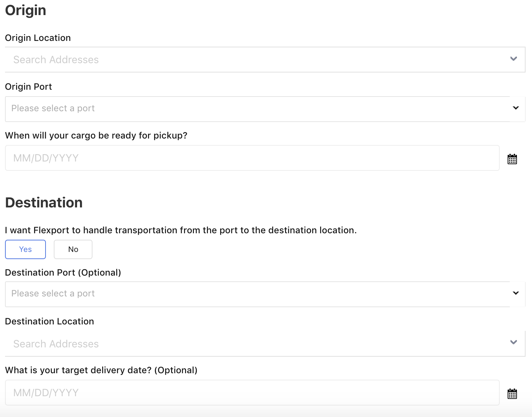Image resolution: width=532 pixels, height=417 pixels.
Task: Click the cargo ready for pickup question label
Action: (96, 136)
